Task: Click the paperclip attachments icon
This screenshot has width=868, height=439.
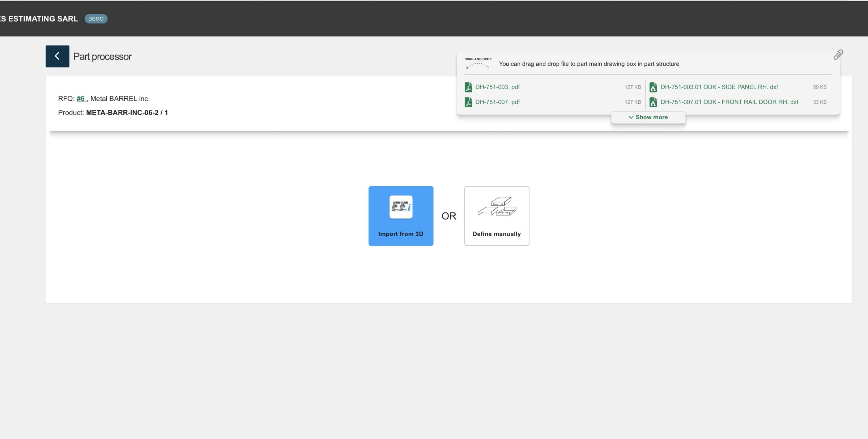Action: coord(838,55)
